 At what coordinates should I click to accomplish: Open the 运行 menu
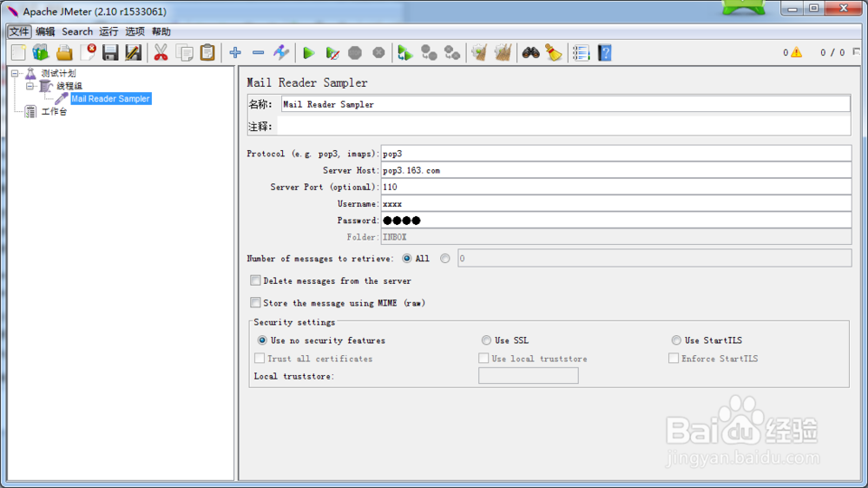108,31
